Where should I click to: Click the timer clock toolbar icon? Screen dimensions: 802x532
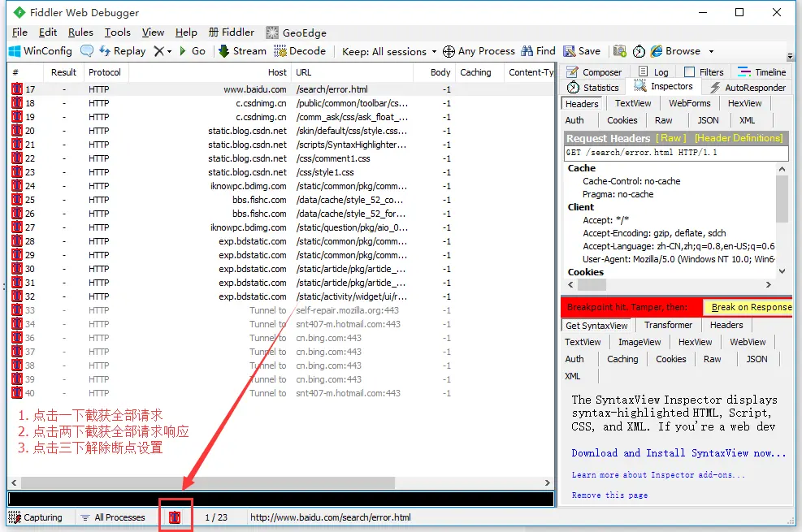click(639, 51)
